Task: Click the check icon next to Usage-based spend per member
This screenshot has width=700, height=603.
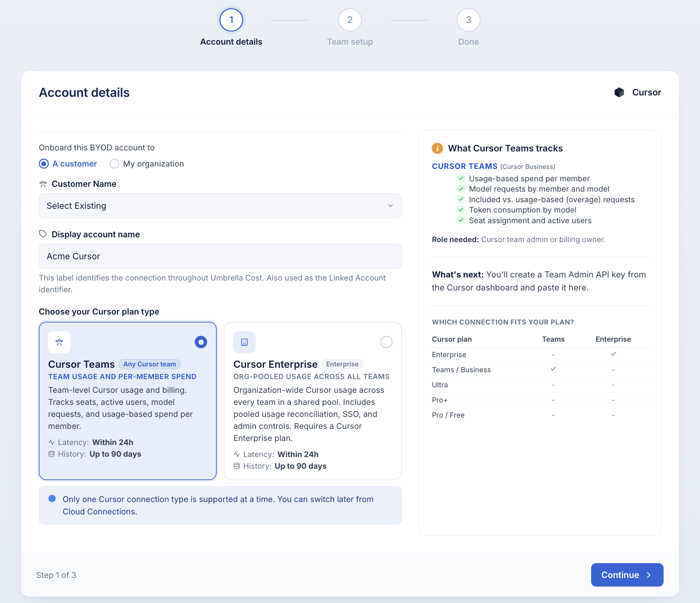Action: pyautogui.click(x=461, y=179)
